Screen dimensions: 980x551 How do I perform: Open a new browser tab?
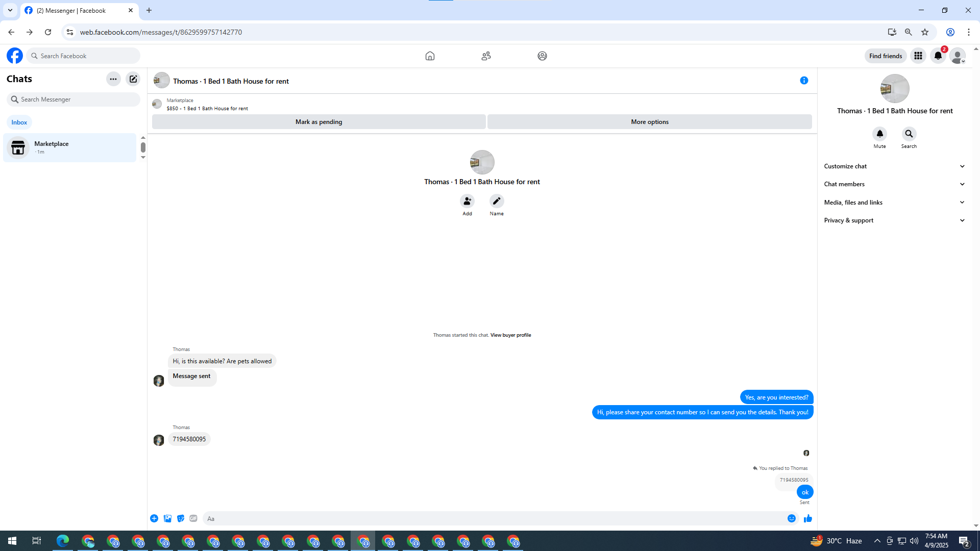click(149, 10)
